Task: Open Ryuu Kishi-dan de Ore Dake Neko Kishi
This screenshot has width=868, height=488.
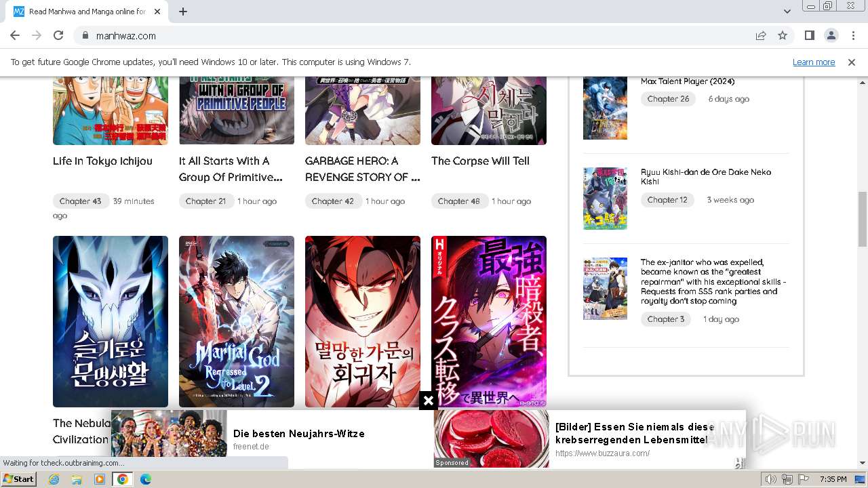Action: (706, 177)
